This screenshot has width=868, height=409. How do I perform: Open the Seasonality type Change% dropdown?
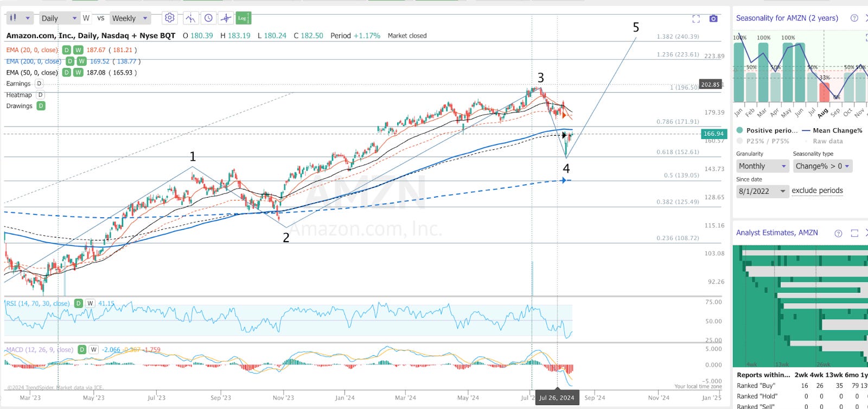click(822, 166)
